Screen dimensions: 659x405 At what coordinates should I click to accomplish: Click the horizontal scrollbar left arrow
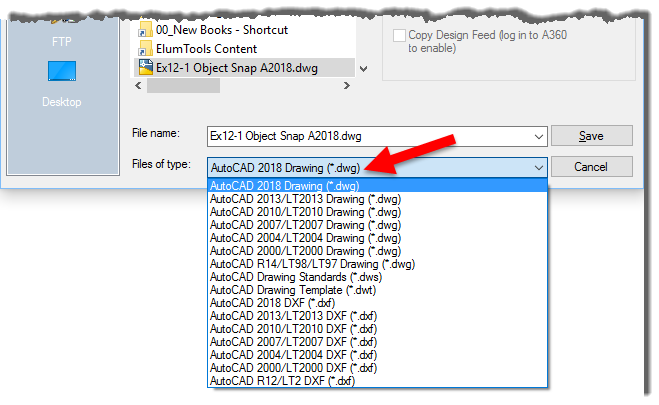(138, 86)
